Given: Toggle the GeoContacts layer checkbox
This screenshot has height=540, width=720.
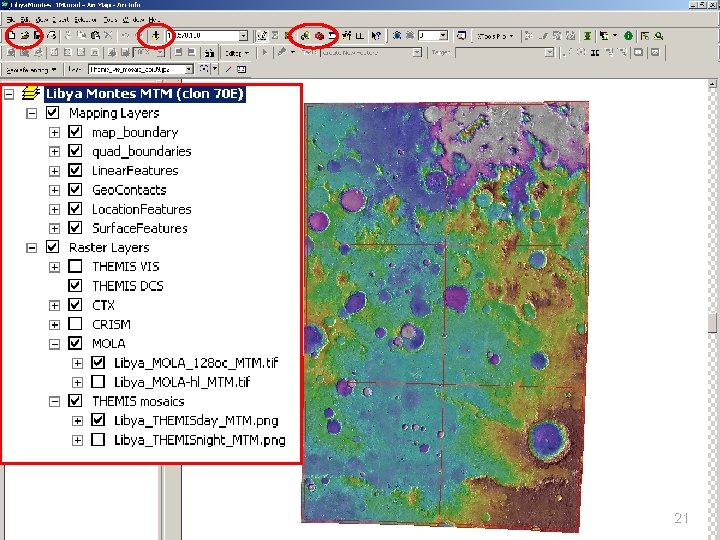Looking at the screenshot, I should (75, 190).
